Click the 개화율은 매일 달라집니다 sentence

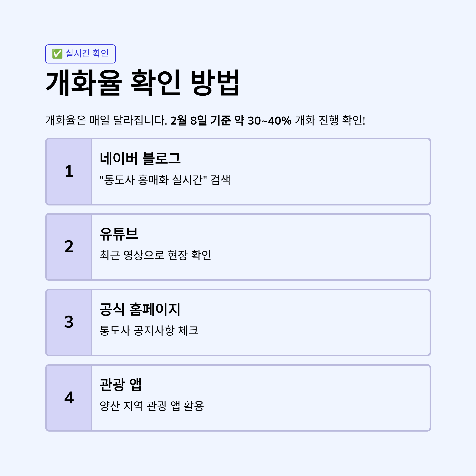click(x=106, y=120)
